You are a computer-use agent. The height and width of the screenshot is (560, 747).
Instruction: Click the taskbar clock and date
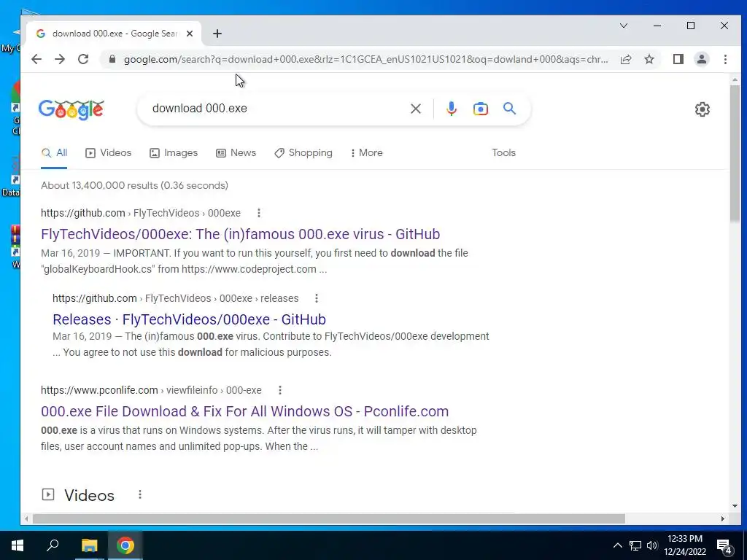[684, 545]
